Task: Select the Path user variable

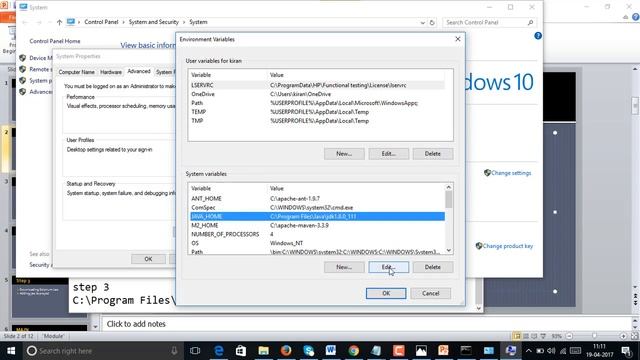Action: point(318,103)
